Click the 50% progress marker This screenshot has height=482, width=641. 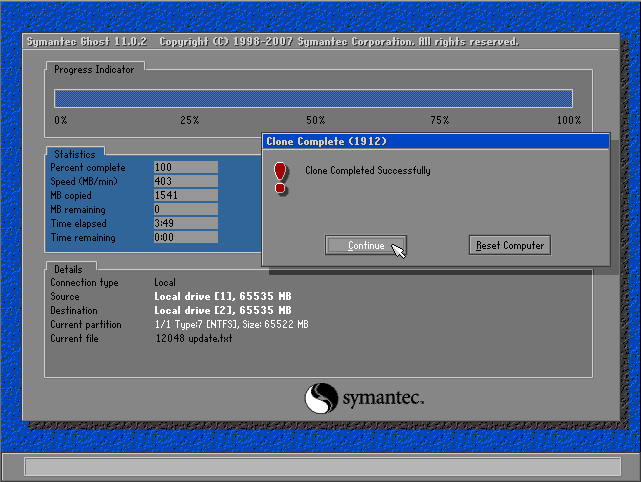point(316,120)
